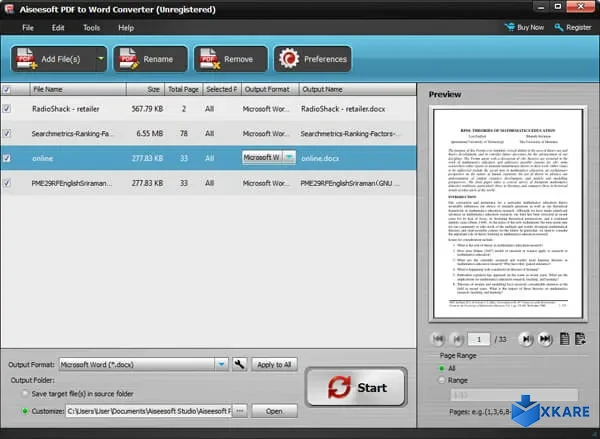Uncheck the PME29RFEnglishSriraman file checkbox
This screenshot has width=600, height=439.
click(x=7, y=183)
